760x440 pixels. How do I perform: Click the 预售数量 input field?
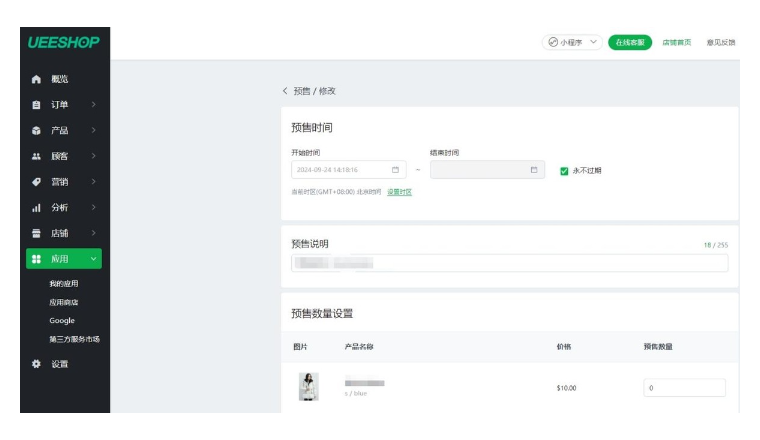point(684,388)
